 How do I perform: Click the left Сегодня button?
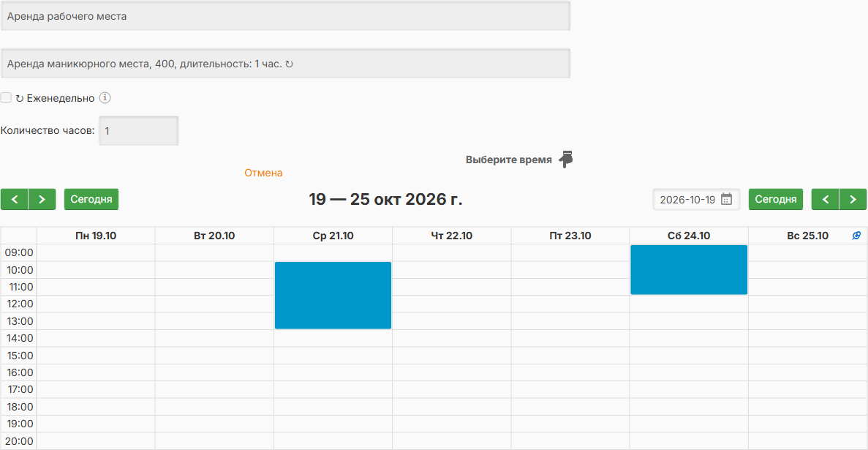pos(91,200)
